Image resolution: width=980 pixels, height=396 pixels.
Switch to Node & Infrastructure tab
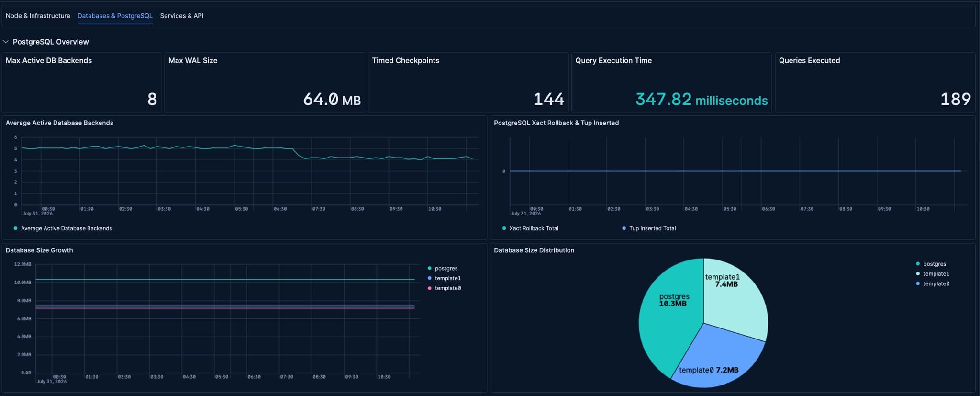coord(38,16)
